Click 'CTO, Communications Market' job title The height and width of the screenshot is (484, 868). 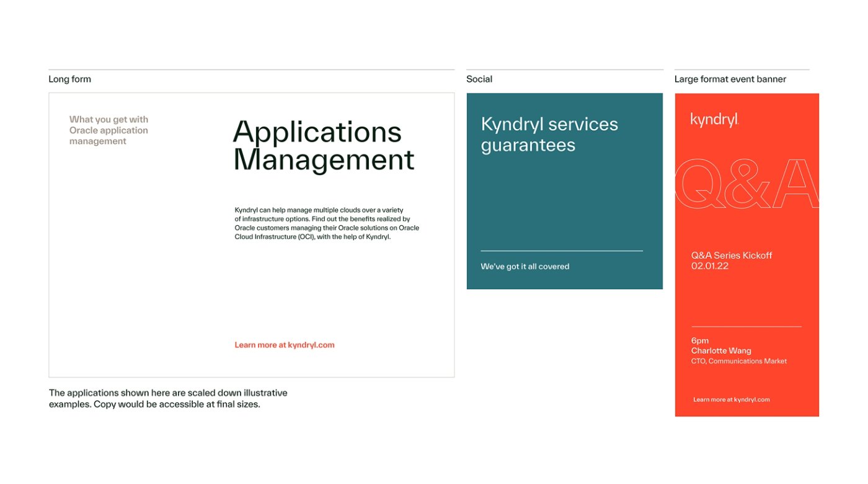(x=738, y=361)
